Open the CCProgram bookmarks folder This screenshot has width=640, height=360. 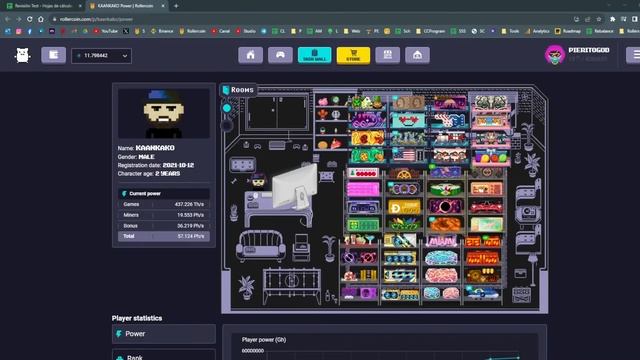click(431, 31)
